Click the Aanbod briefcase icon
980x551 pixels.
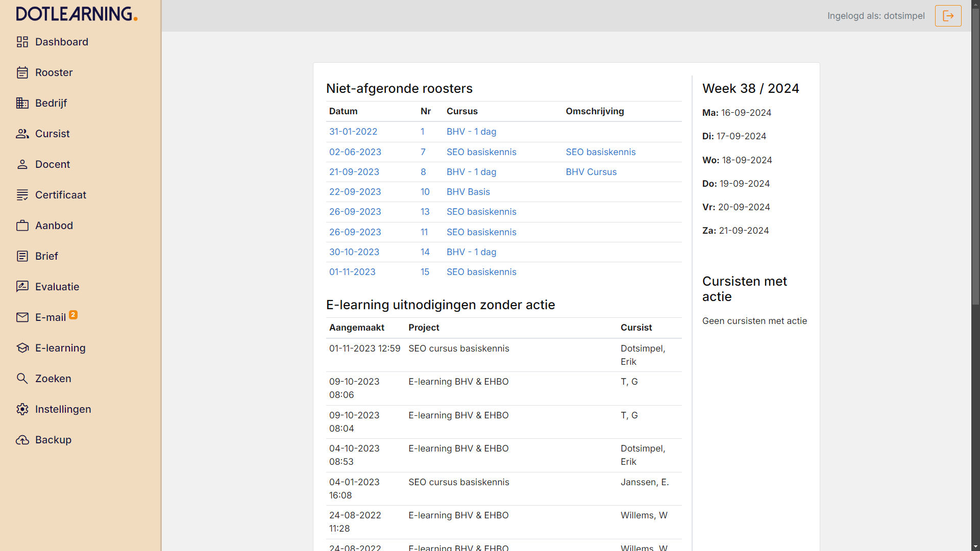[x=22, y=226]
